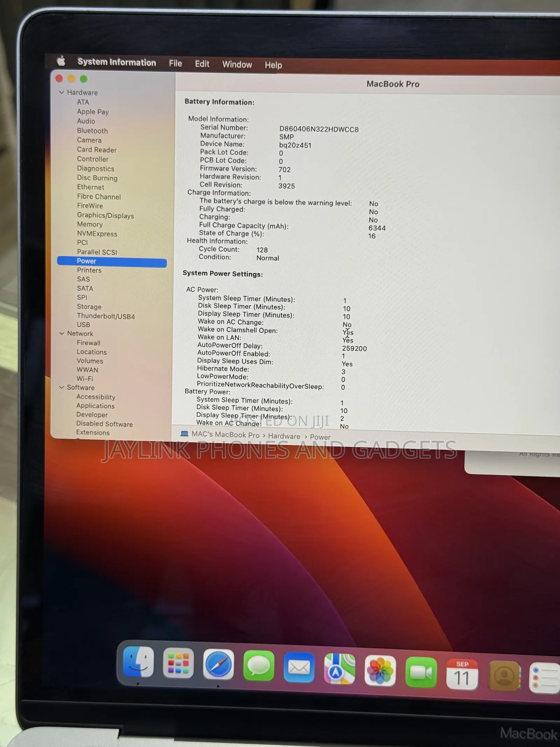Click Hardware in the path bar
560x747 pixels.
click(x=284, y=436)
